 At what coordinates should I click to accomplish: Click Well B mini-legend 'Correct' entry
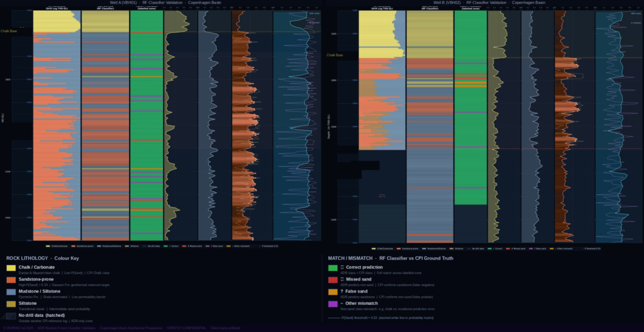coord(494,248)
